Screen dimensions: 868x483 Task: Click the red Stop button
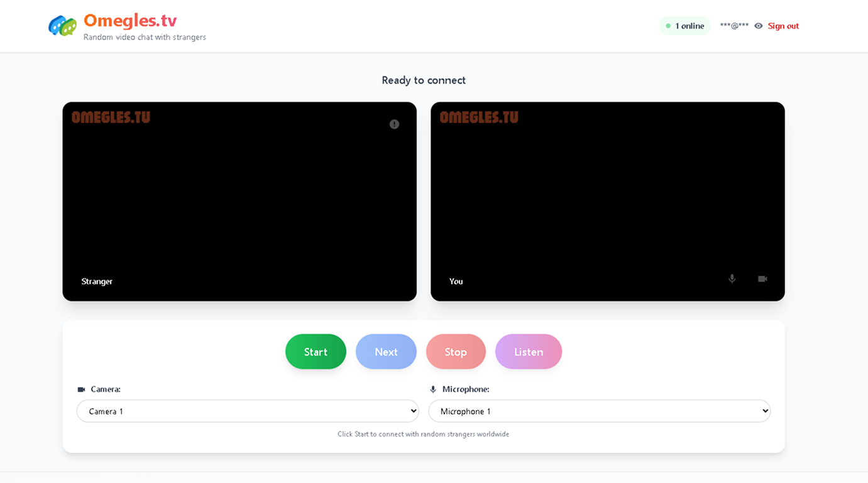coord(456,352)
